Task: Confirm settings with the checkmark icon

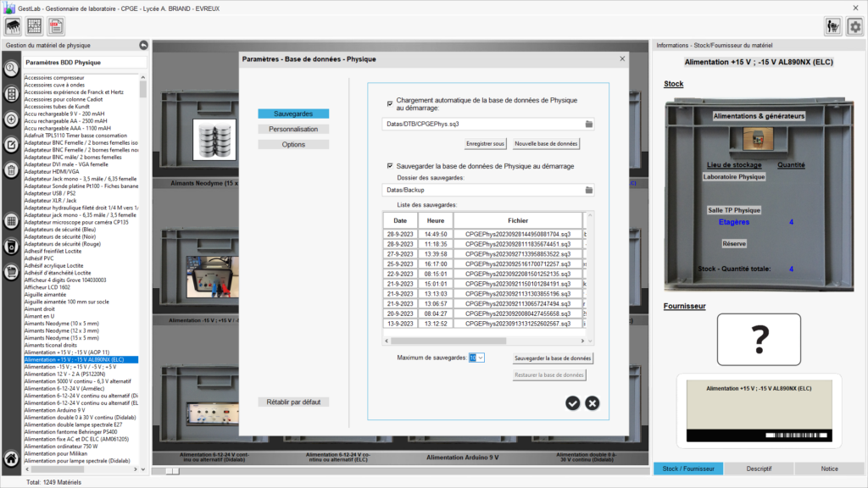Action: (573, 403)
